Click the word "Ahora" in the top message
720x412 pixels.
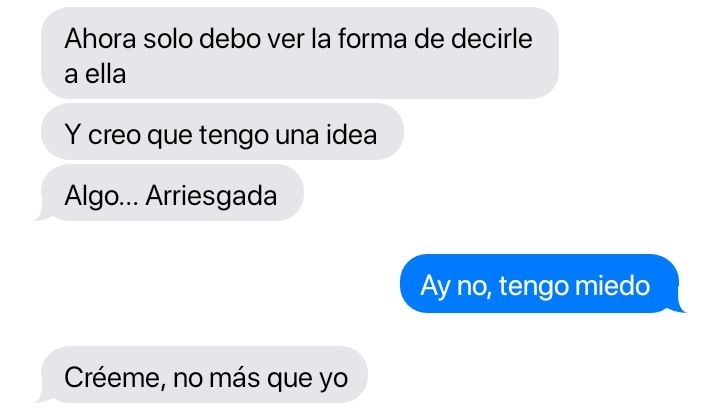coord(100,39)
